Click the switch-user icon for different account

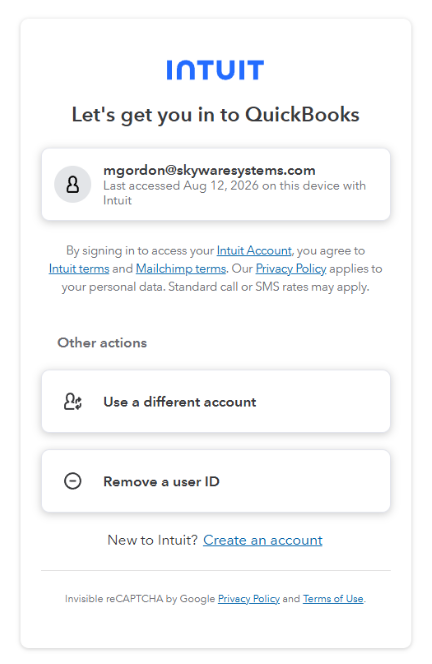(x=73, y=401)
